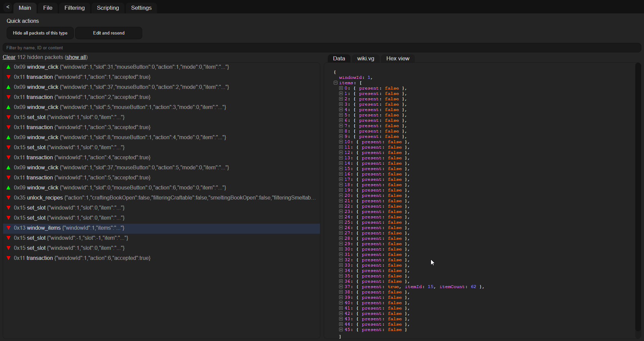Click green arrow of window_click slot 8

pyautogui.click(x=8, y=137)
